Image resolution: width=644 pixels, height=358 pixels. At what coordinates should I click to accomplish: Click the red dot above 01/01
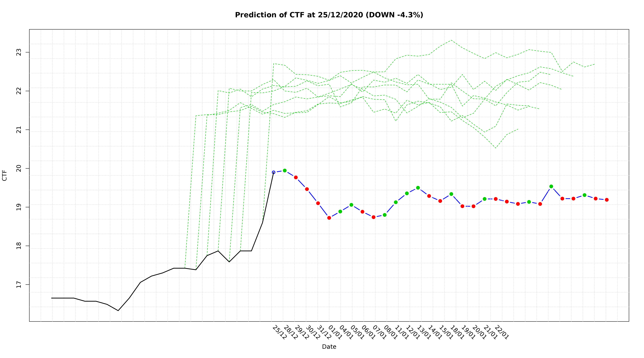pos(329,218)
